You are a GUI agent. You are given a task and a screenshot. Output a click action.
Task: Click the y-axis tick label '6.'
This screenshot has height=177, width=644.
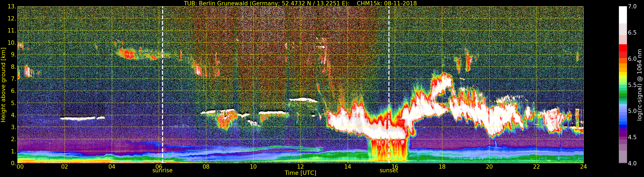pyautogui.click(x=13, y=91)
